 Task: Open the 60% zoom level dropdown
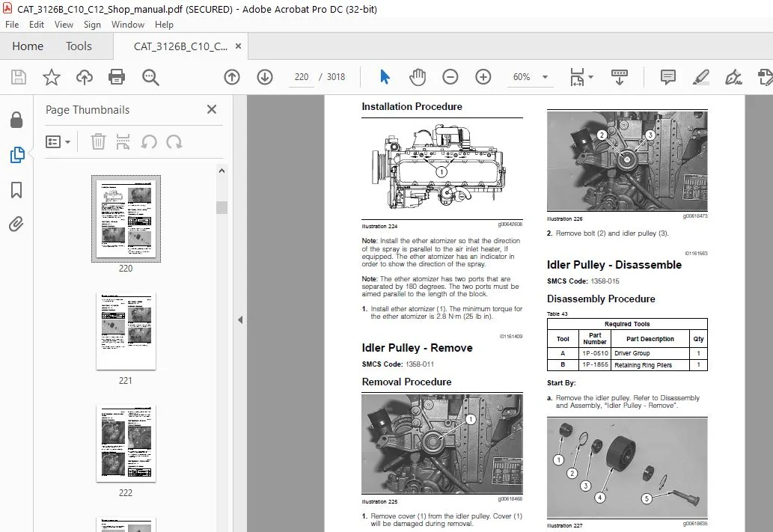tap(545, 77)
